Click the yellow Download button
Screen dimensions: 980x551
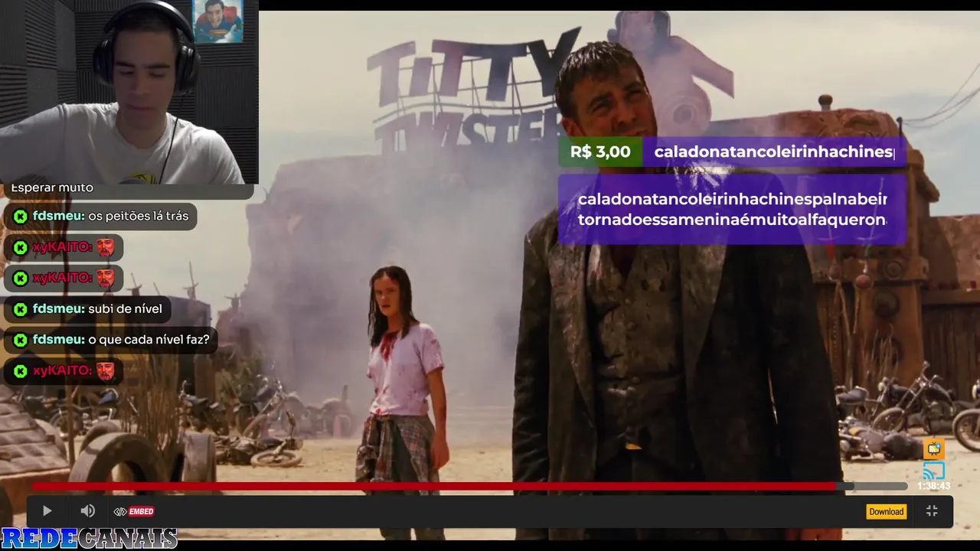pyautogui.click(x=886, y=511)
